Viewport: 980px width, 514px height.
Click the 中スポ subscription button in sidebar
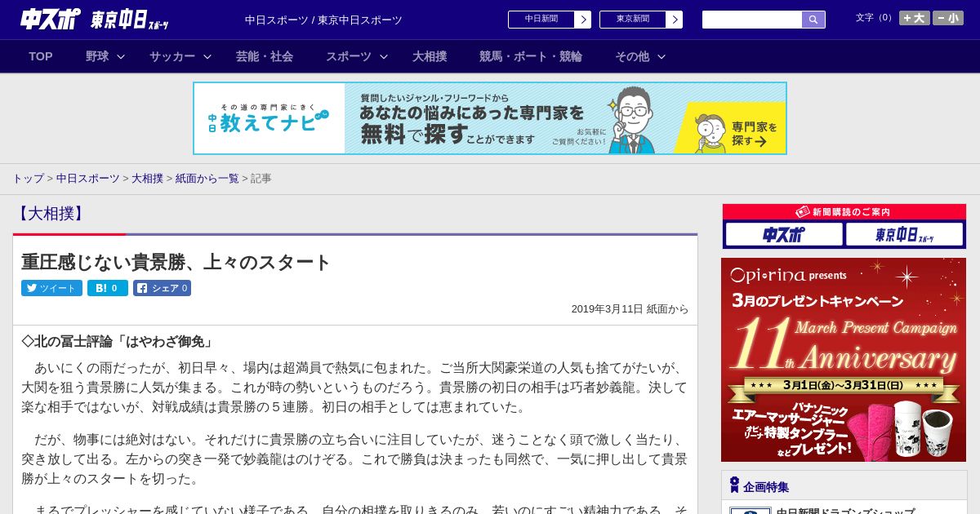784,235
